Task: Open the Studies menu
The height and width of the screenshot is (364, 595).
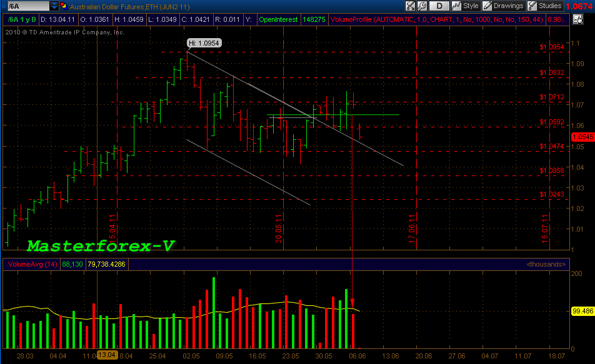Action: click(x=545, y=6)
